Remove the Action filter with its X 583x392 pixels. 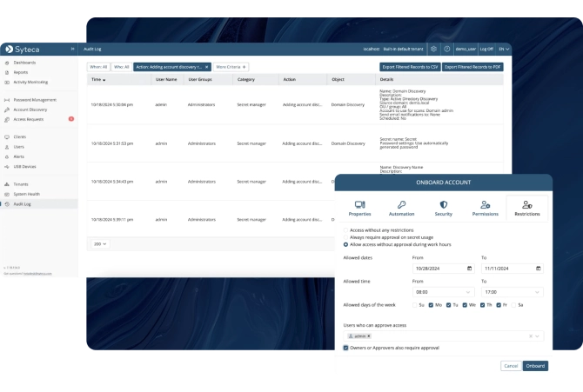[207, 67]
